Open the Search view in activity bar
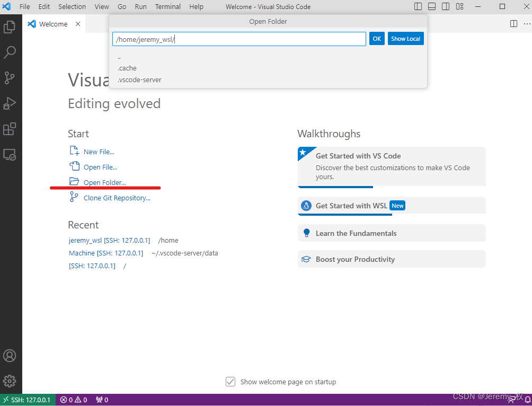Screen dimensions: 532x406 tap(10, 52)
